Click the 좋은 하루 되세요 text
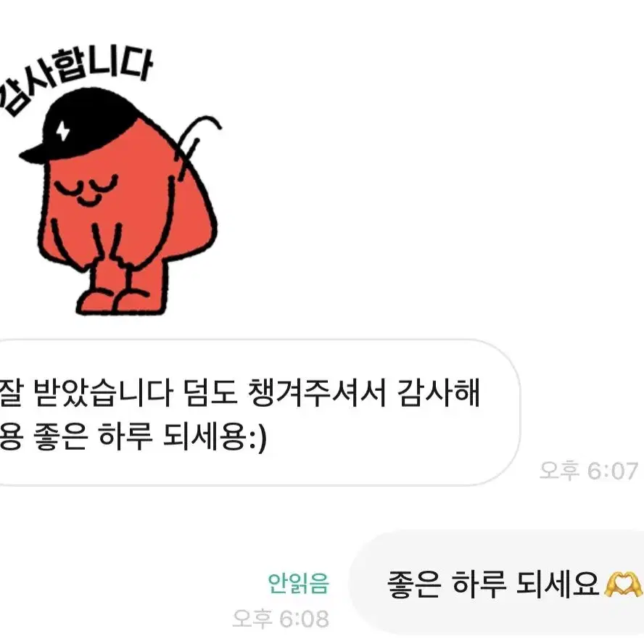 (x=494, y=584)
